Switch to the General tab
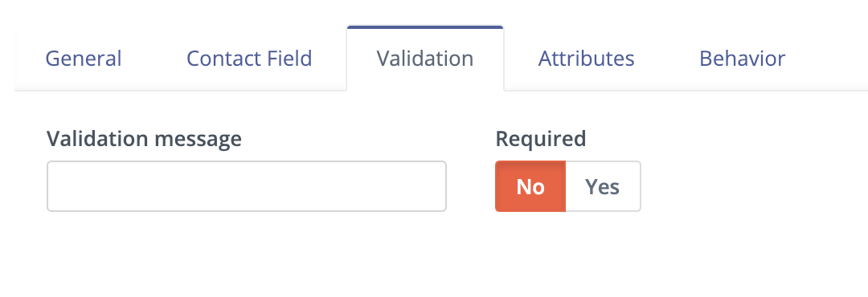This screenshot has width=868, height=297. click(x=83, y=59)
